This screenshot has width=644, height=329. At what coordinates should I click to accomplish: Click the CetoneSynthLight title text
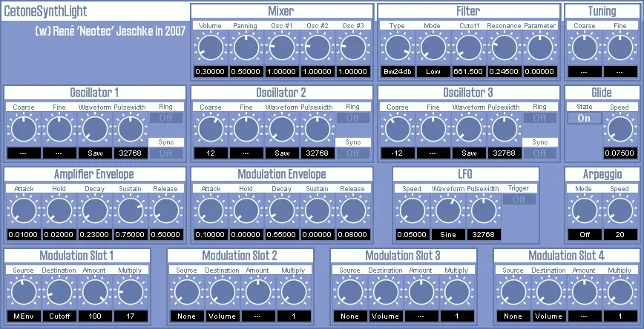click(45, 12)
